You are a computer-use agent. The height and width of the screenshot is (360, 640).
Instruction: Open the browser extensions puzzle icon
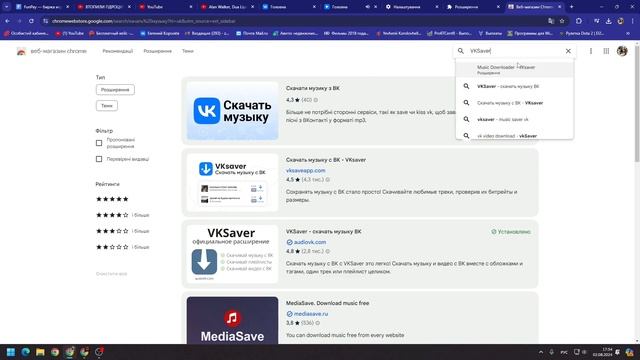tap(579, 21)
